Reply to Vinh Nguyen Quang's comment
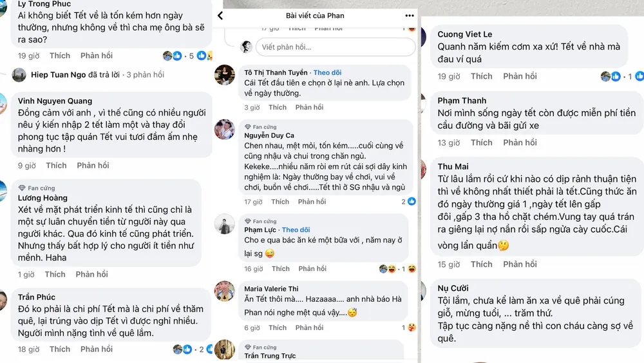 (x=93, y=166)
